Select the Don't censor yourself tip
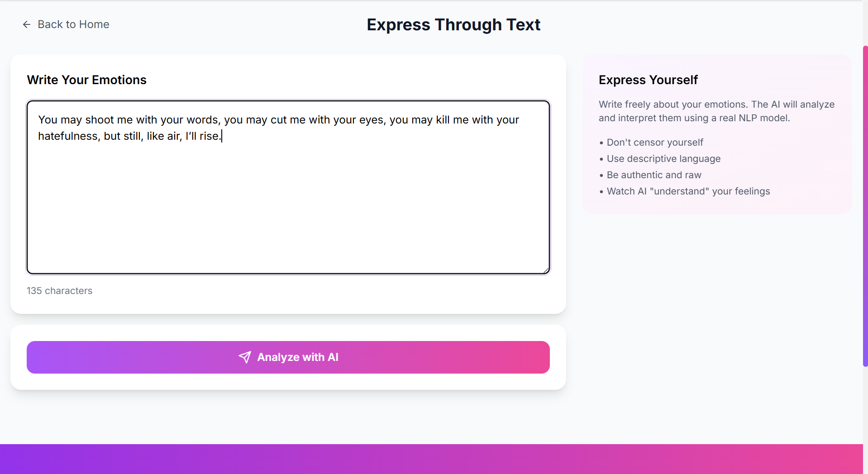Image resolution: width=868 pixels, height=474 pixels. [651, 142]
